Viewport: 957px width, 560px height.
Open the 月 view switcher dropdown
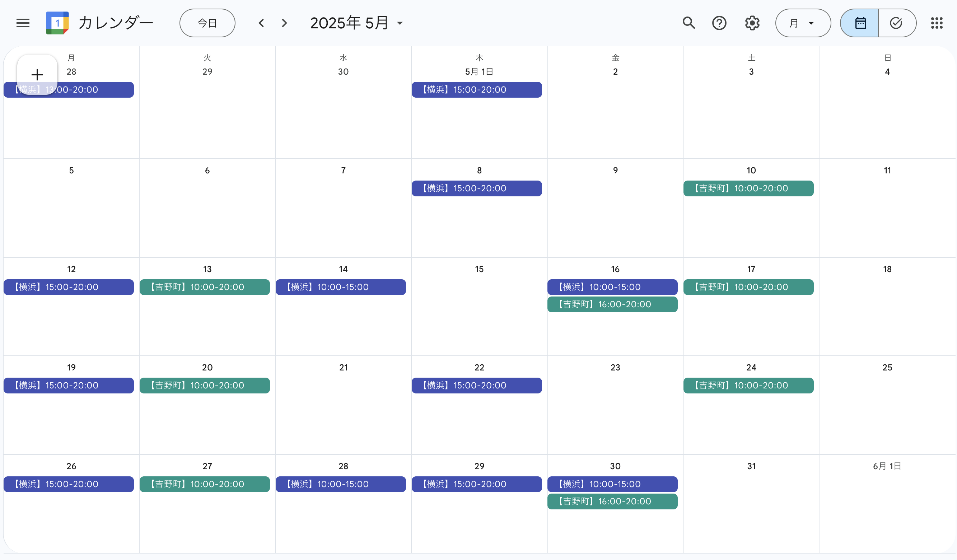803,23
